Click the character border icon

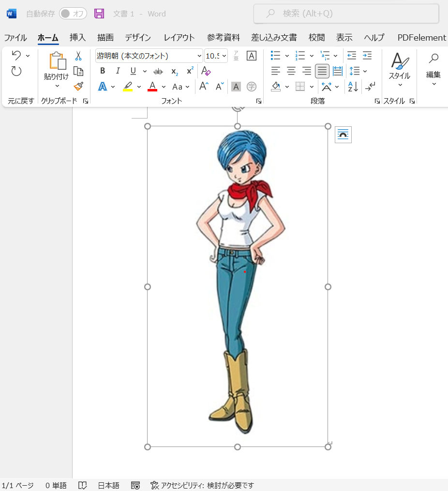[252, 56]
